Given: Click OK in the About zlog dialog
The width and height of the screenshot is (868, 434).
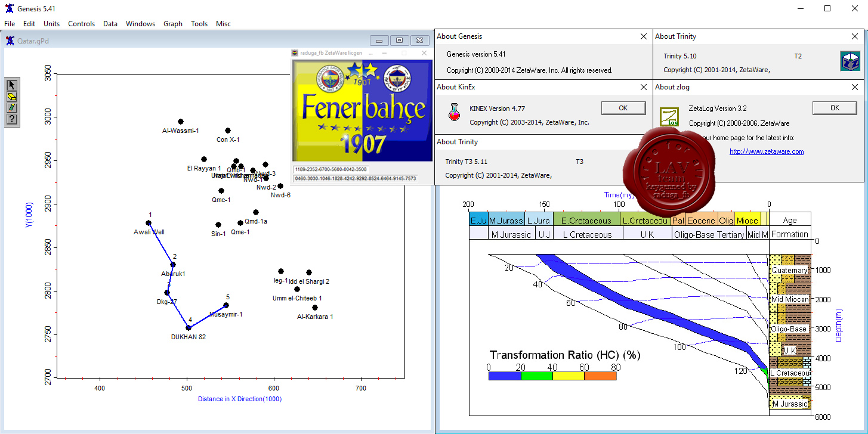Looking at the screenshot, I should click(835, 108).
